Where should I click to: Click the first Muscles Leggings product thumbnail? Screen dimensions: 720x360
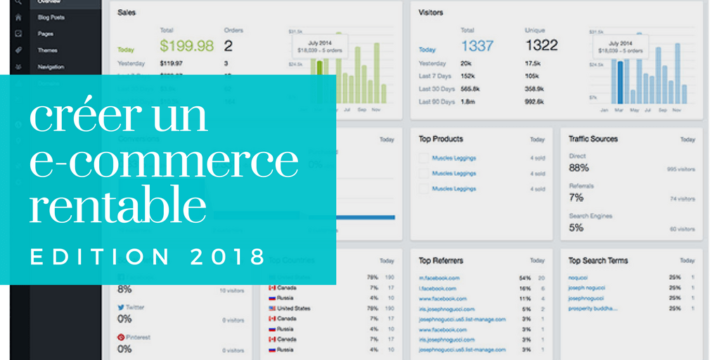pos(423,158)
